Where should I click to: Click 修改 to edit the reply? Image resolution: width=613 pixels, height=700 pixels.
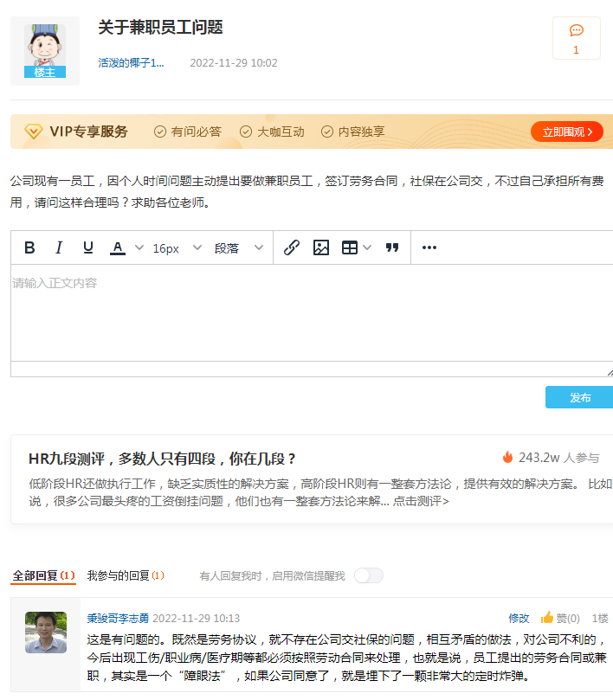pos(519,619)
